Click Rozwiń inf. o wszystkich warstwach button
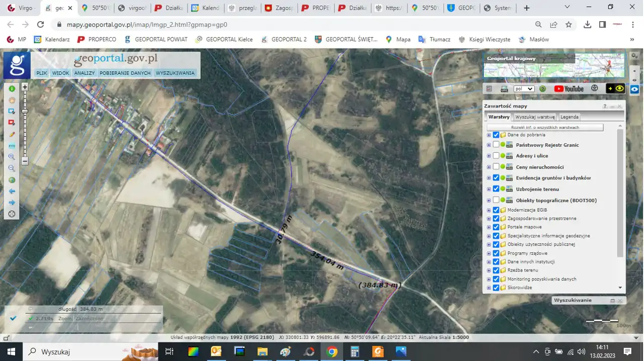This screenshot has height=361, width=644. pos(545,128)
